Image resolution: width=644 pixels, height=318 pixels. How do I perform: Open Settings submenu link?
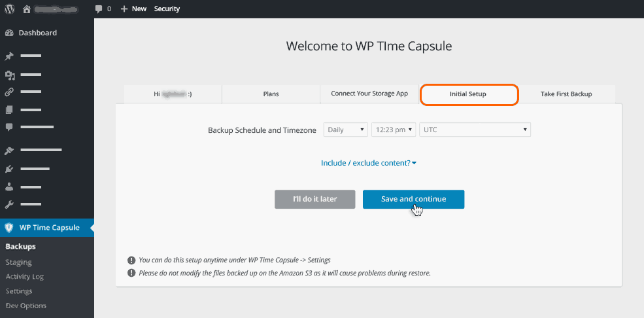[x=19, y=291]
